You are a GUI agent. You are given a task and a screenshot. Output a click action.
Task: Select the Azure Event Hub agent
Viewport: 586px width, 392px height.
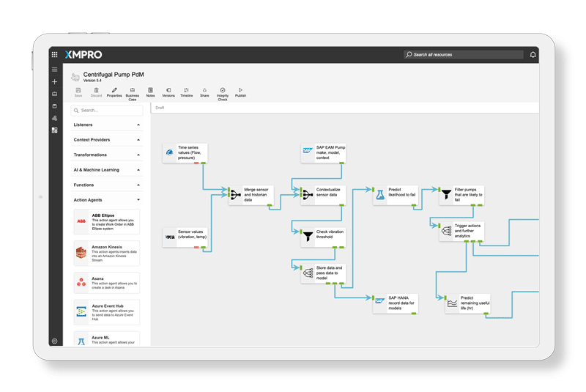107,312
